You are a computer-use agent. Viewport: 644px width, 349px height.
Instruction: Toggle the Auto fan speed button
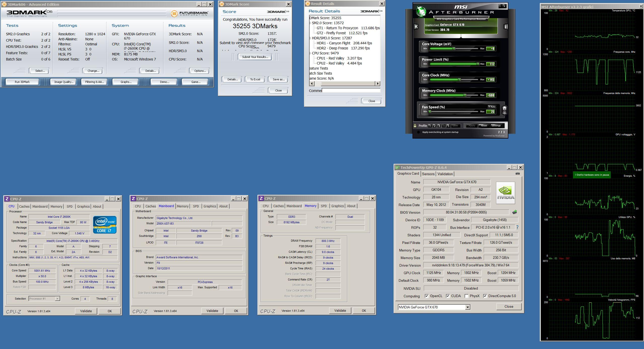(x=492, y=107)
